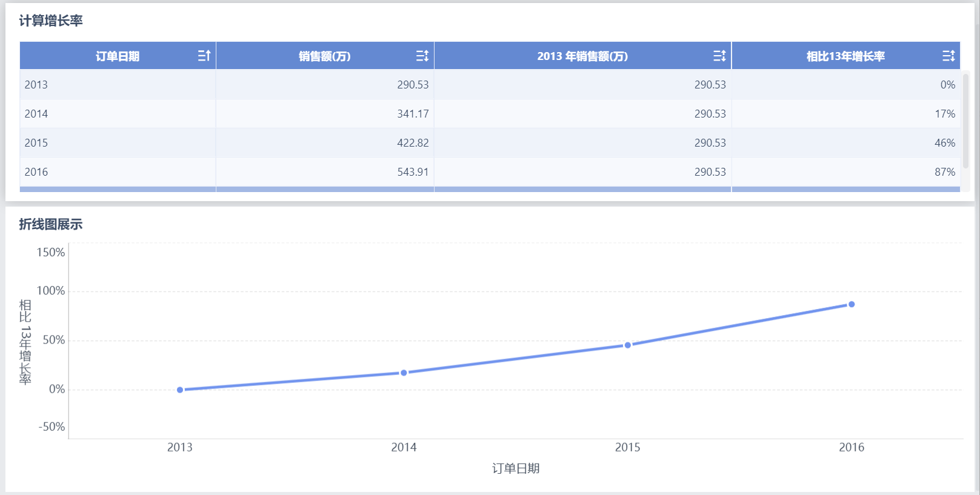Sort by 订单日期 column sort icon
Image resolution: width=980 pixels, height=495 pixels.
(x=204, y=56)
